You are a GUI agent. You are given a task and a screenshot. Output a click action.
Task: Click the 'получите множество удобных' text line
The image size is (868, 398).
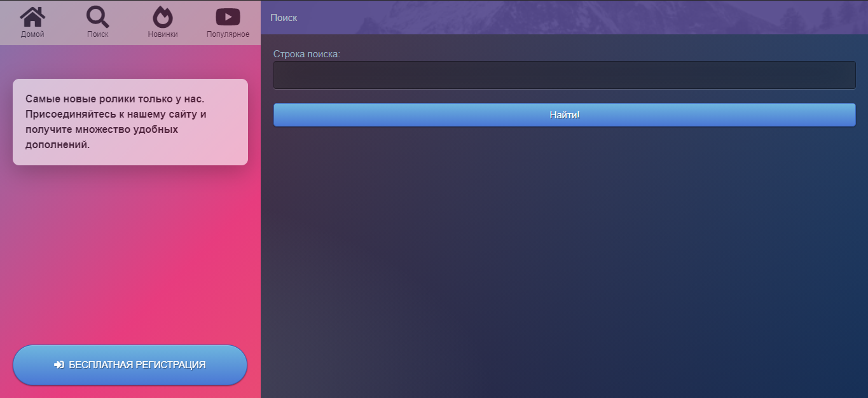point(102,129)
